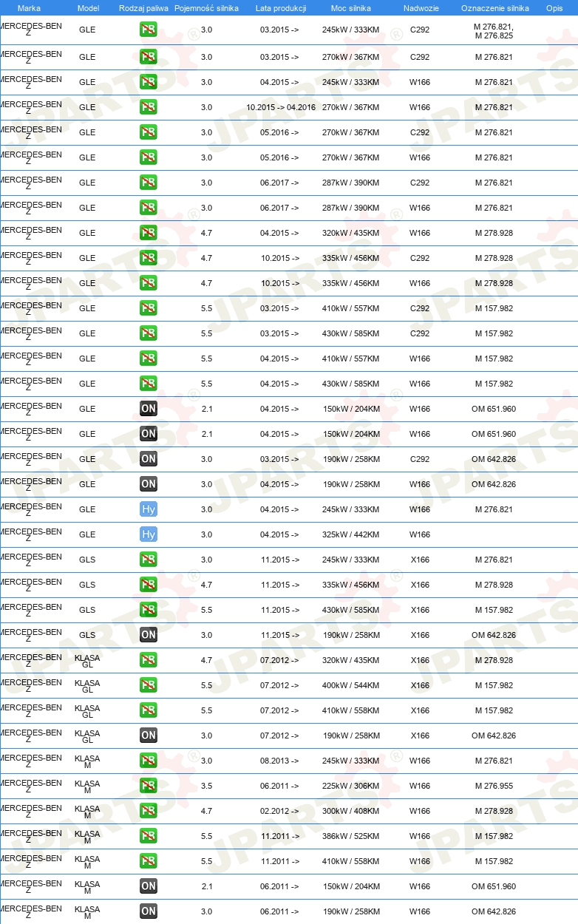Viewport: 578px width, 924px height.
Task: Select GLS model cell in 245kW row
Action: pyautogui.click(x=87, y=560)
